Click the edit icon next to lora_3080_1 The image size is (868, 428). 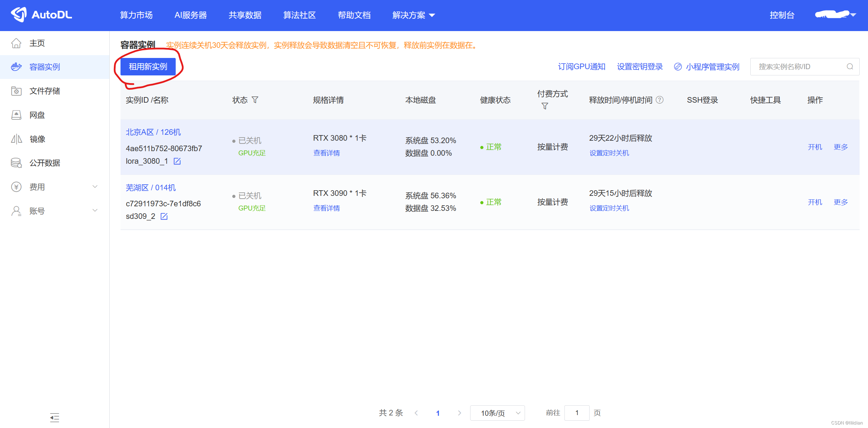177,161
